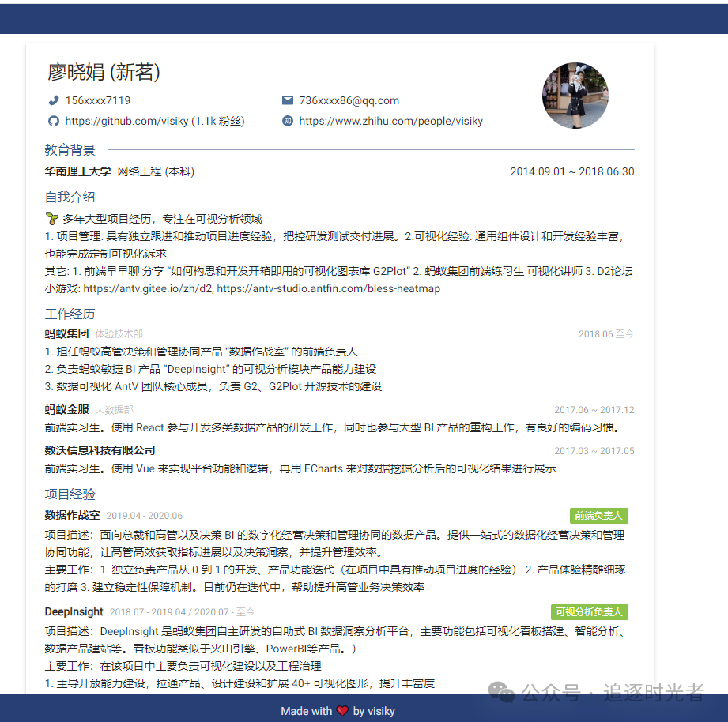Click the heart icon in the footer
Viewport: 728px width, 722px height.
pyautogui.click(x=341, y=711)
